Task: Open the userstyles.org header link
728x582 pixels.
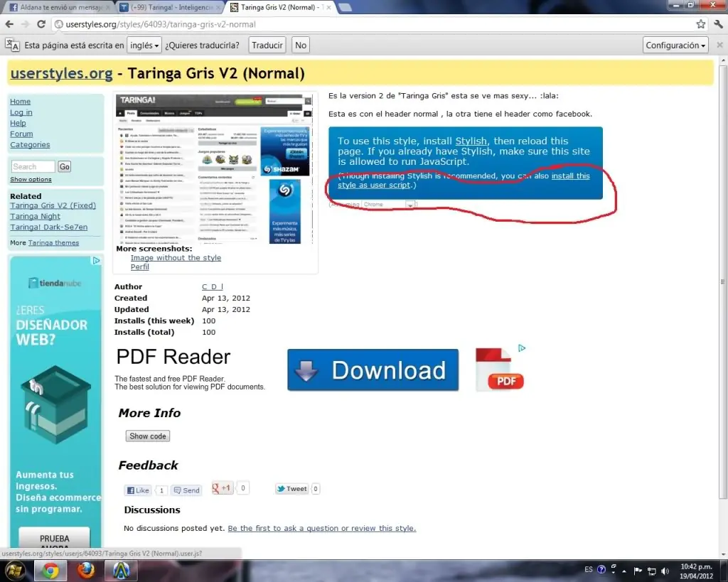Action: point(61,73)
